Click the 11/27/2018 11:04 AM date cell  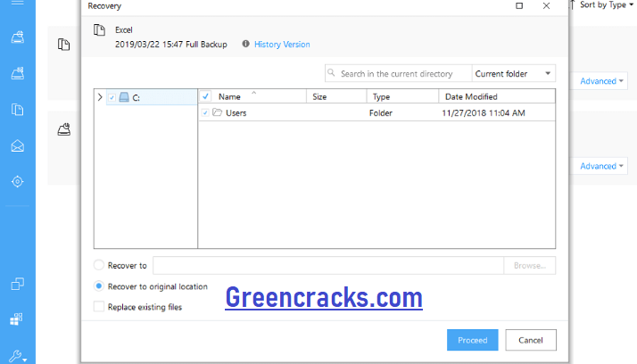(x=484, y=113)
